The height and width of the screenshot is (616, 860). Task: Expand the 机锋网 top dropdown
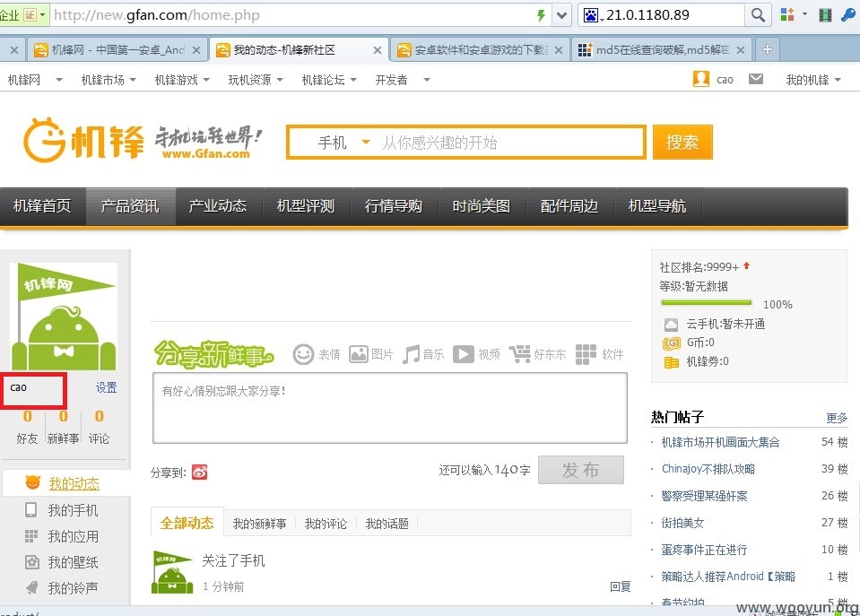(x=58, y=80)
